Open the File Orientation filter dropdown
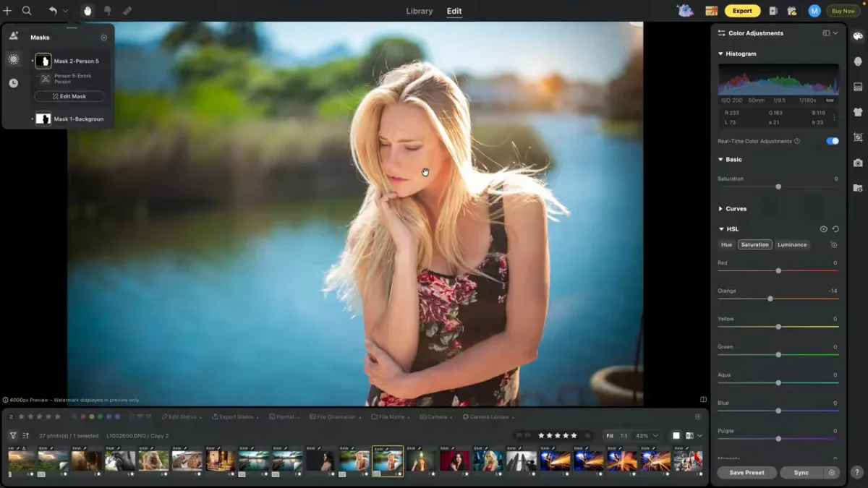 coord(335,417)
